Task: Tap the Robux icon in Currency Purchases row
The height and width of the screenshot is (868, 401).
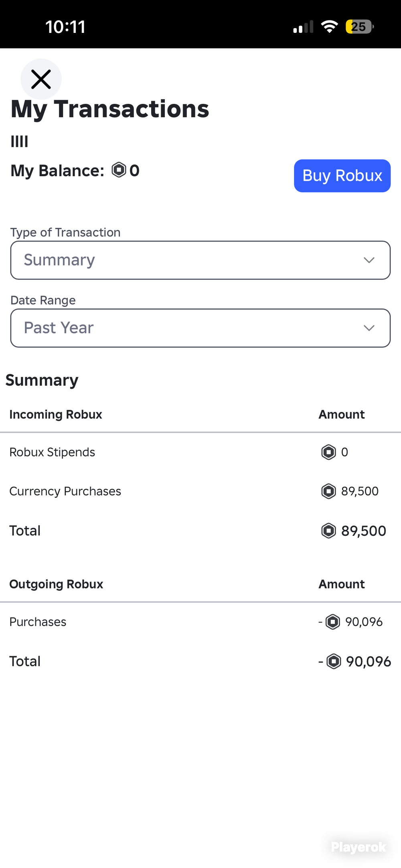Action: [x=328, y=491]
